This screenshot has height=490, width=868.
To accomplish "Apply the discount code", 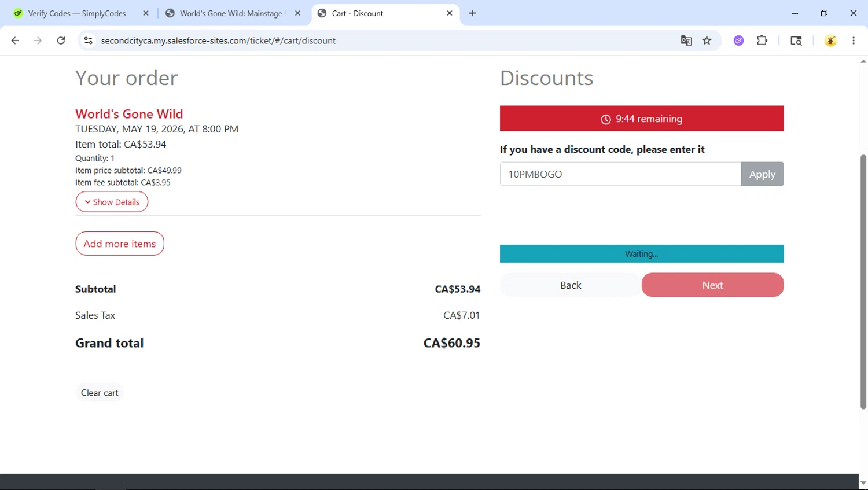I will pyautogui.click(x=762, y=174).
